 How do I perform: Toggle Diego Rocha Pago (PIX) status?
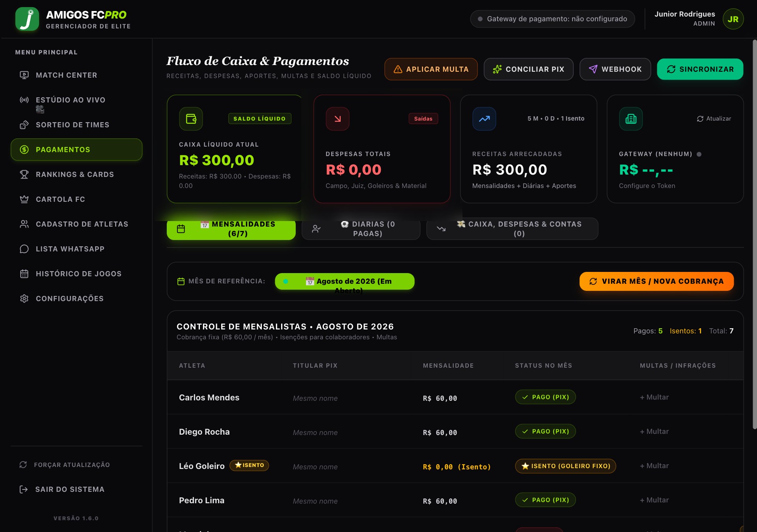click(545, 432)
